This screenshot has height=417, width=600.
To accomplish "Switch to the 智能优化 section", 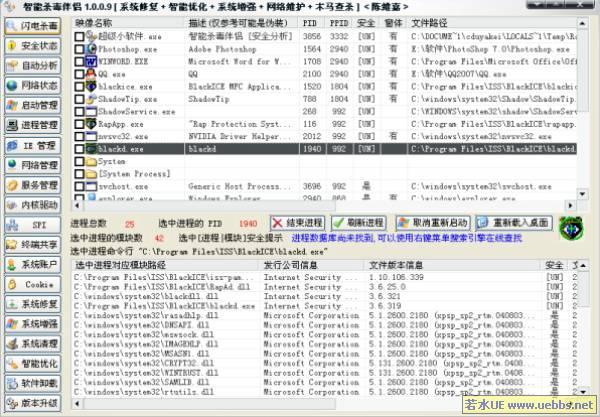I will click(x=33, y=365).
